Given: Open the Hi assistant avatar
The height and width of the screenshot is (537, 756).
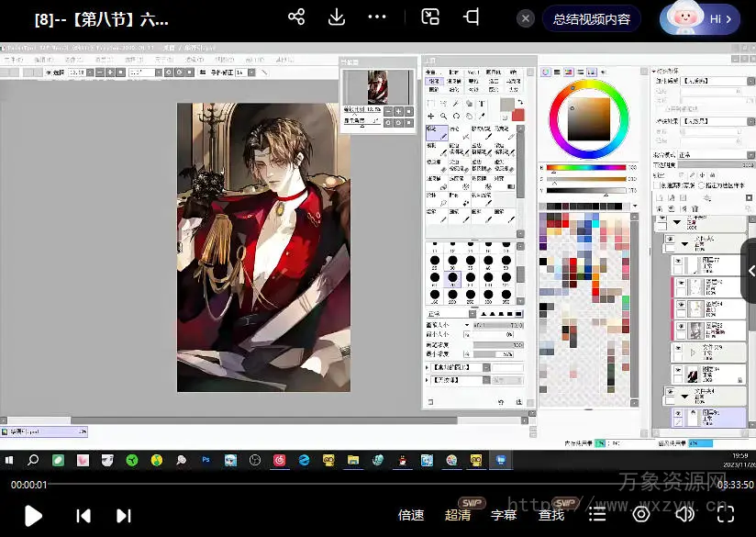Looking at the screenshot, I should click(700, 18).
